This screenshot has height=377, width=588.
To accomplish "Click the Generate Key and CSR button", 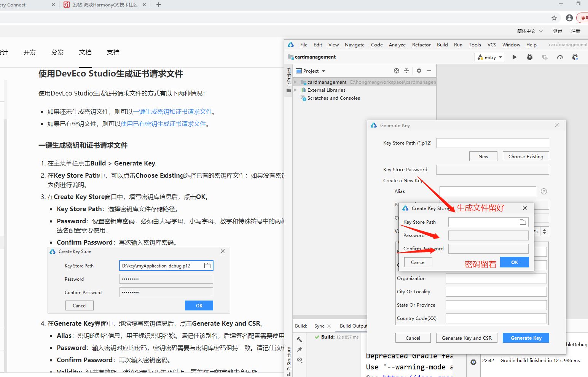I will [467, 338].
